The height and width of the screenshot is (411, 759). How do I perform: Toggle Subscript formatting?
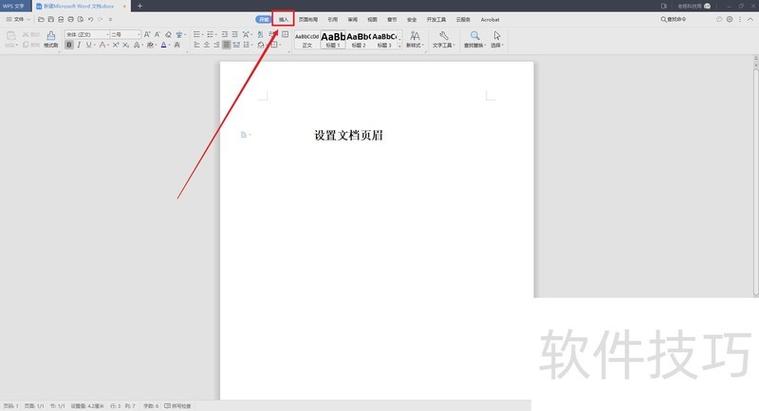point(125,45)
